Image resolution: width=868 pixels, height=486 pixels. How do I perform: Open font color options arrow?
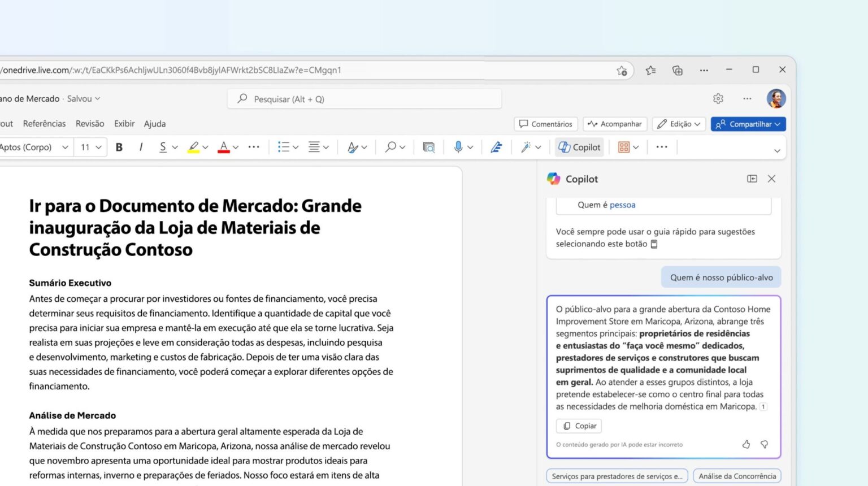(x=236, y=147)
